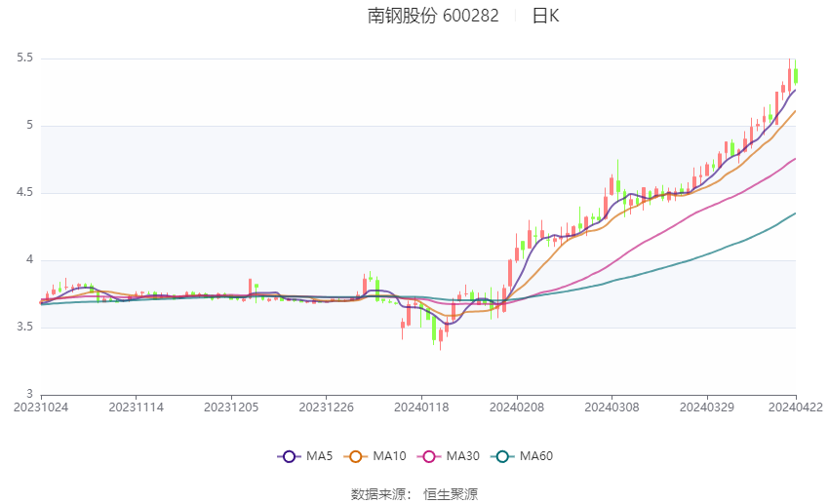
Task: Click the x-axis date 20231024
Action: tap(41, 407)
